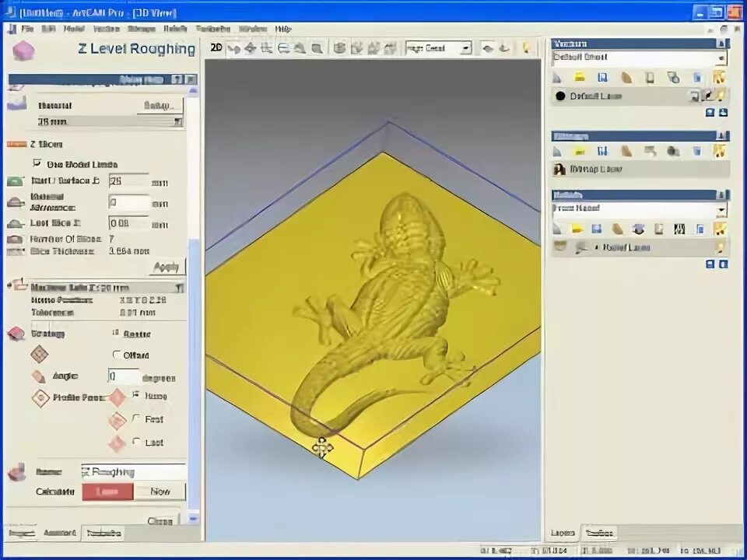Collapse the Bitmaps panel header arrow
This screenshot has width=747, height=560.
(x=722, y=136)
